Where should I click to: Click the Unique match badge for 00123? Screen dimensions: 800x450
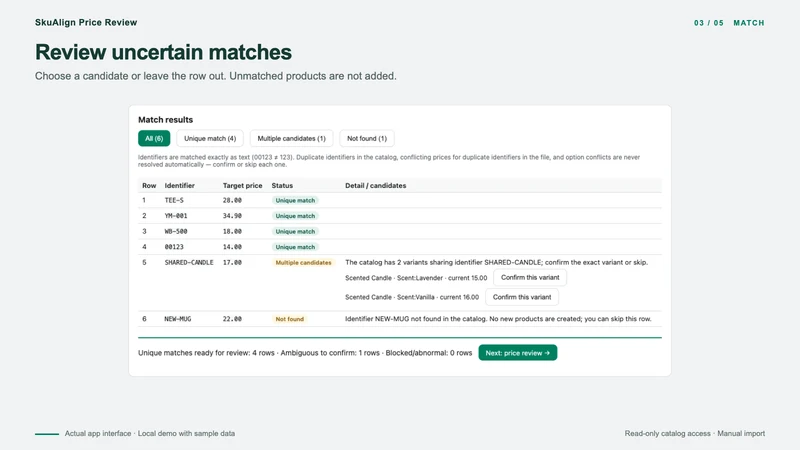[295, 247]
